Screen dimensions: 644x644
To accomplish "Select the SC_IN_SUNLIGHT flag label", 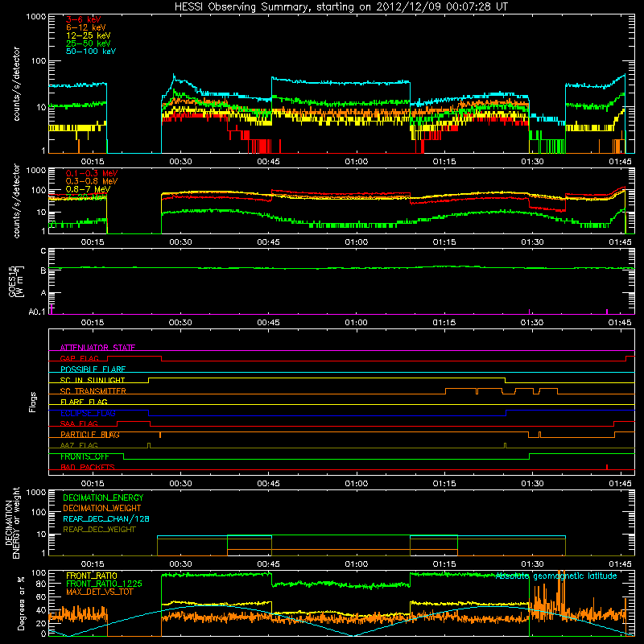I will [x=93, y=380].
